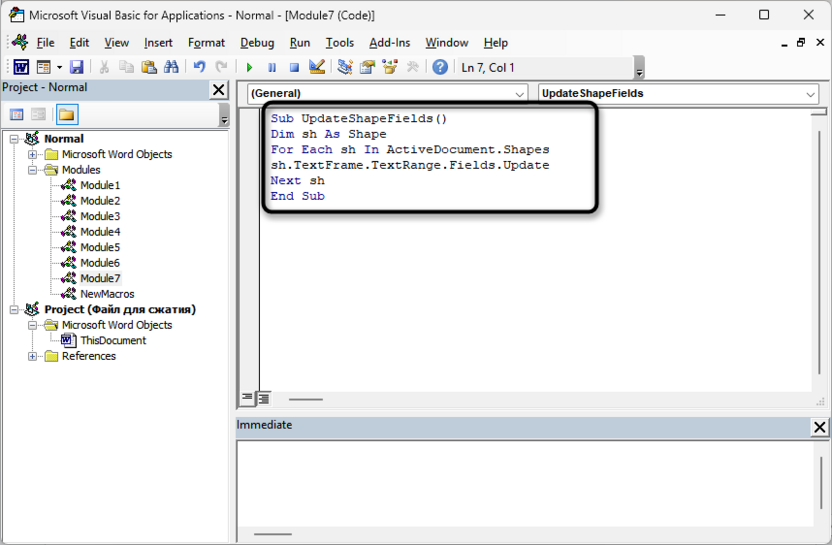Switch to Full Module View button
The image size is (832, 545).
tap(264, 399)
